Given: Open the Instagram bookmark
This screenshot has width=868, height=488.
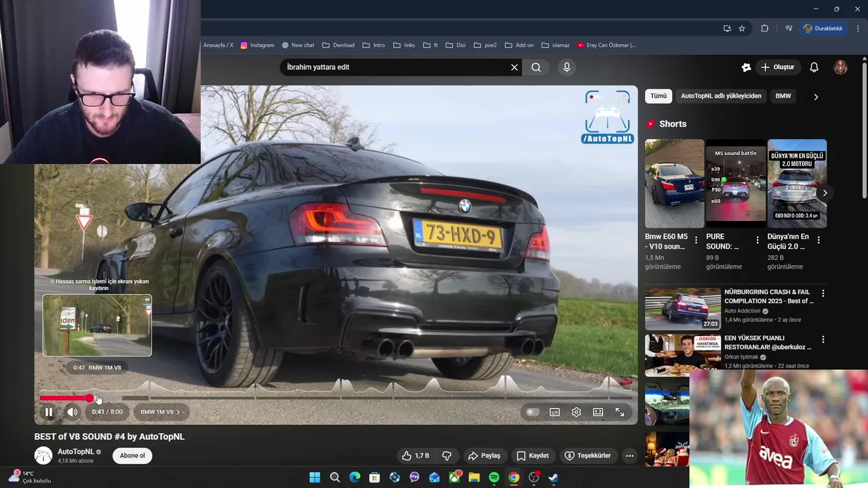Looking at the screenshot, I should (257, 45).
